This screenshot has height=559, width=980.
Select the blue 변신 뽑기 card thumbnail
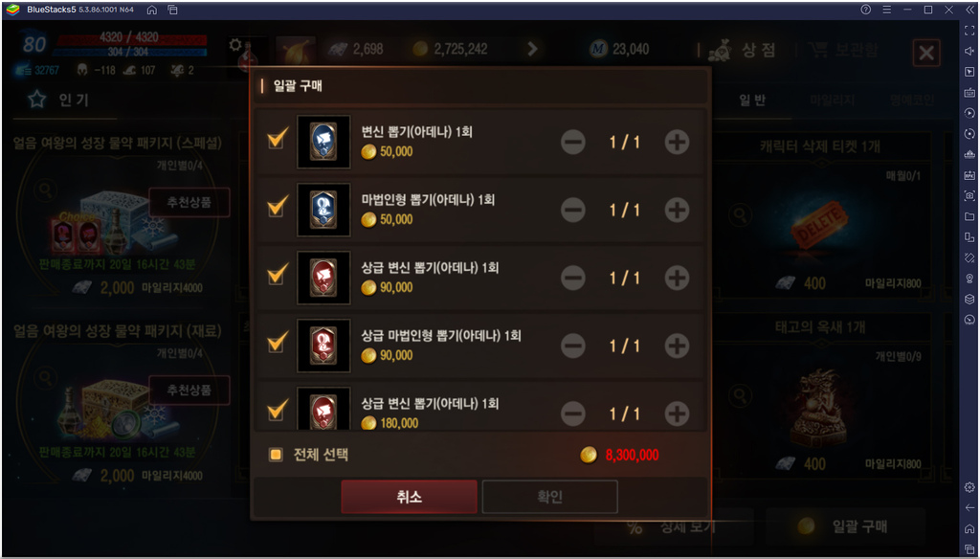[x=323, y=142]
